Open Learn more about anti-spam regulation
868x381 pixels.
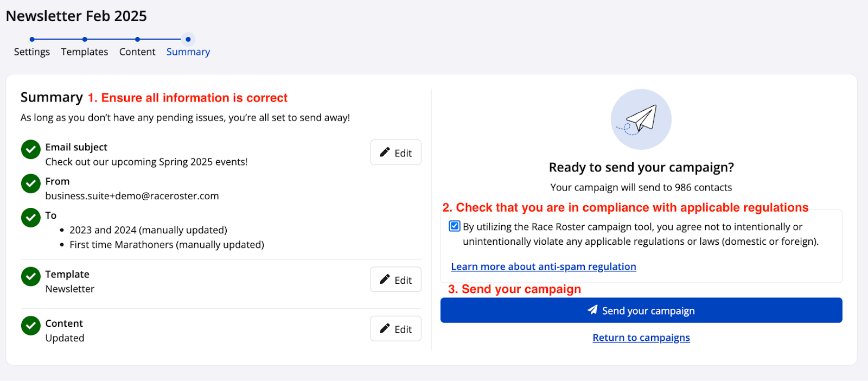pyautogui.click(x=544, y=266)
